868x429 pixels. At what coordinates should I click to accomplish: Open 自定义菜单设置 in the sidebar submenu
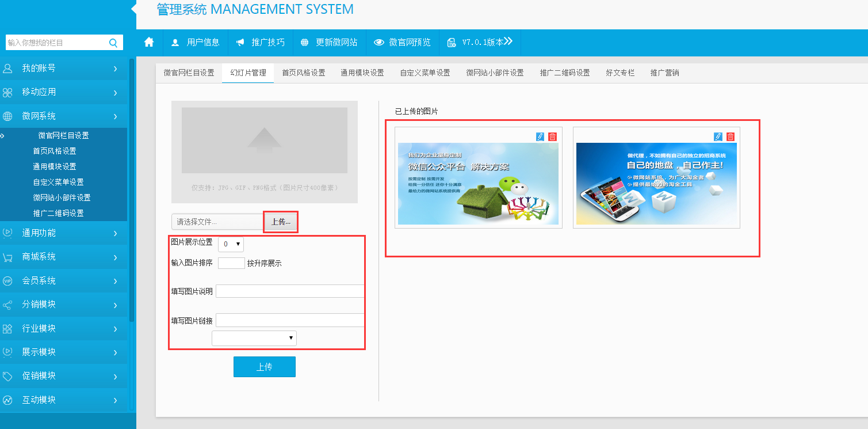pos(58,182)
